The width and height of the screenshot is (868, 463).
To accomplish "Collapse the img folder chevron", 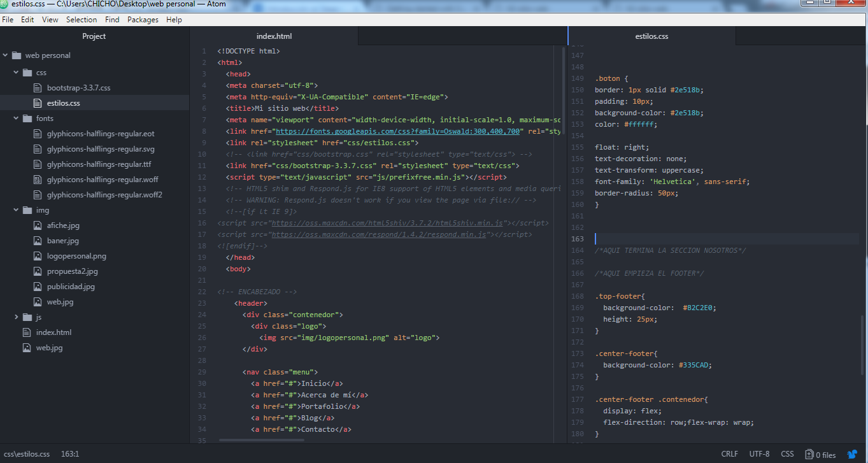I will [16, 210].
